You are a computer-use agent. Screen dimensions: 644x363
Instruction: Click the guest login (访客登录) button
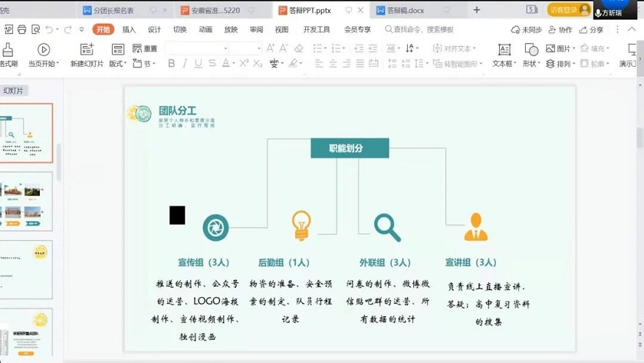coord(569,10)
